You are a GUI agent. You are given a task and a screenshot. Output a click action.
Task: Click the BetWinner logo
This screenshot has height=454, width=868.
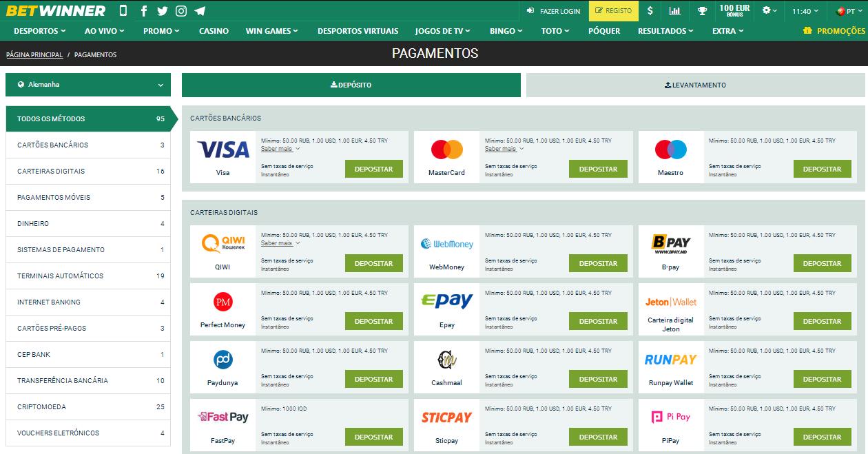tap(56, 11)
